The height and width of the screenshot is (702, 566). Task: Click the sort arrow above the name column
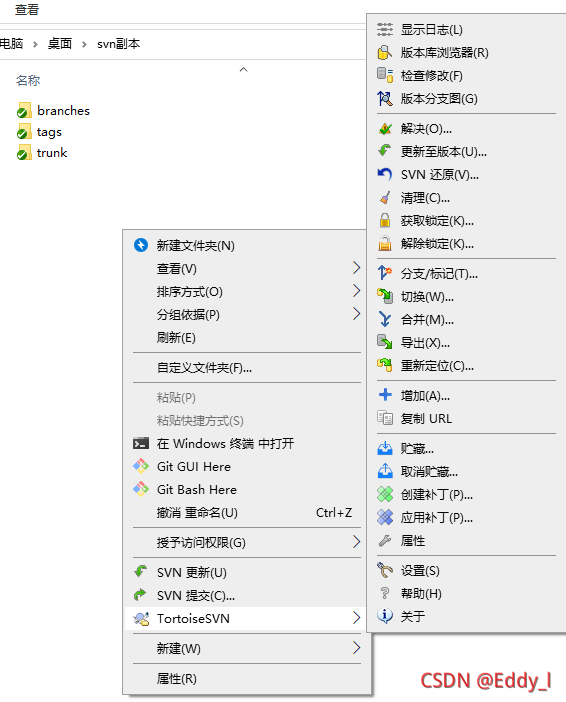pos(244,69)
